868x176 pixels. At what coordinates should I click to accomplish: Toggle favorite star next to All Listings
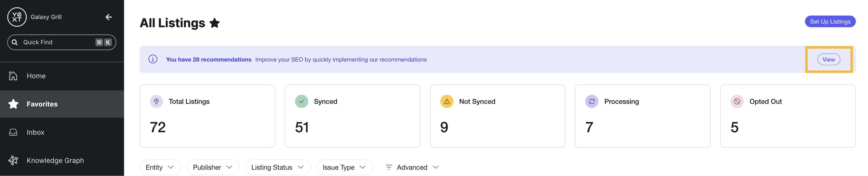click(x=215, y=23)
